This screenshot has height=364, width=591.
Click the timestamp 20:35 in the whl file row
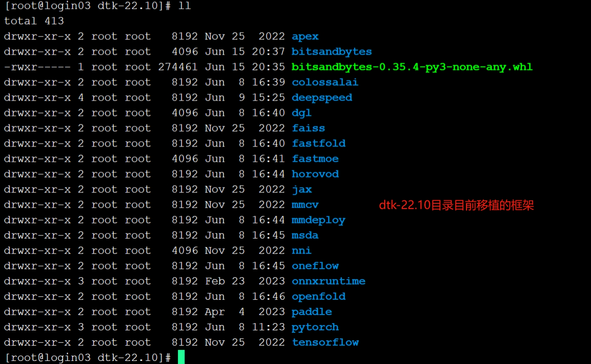tap(268, 67)
